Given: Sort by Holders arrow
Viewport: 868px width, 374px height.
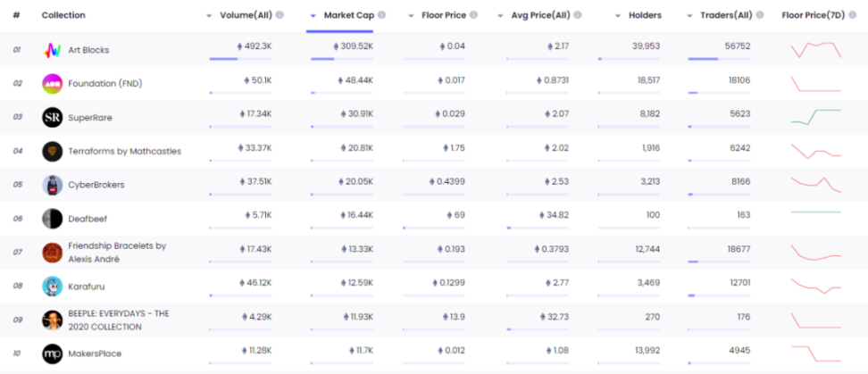Looking at the screenshot, I should click(x=618, y=16).
